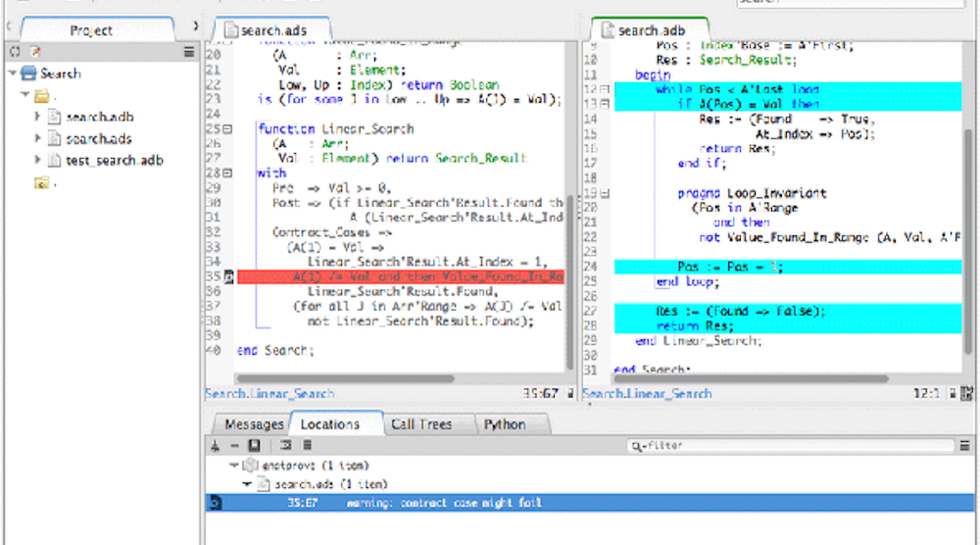This screenshot has height=545, width=980.
Task: Click the Search project root icon
Action: (x=28, y=74)
